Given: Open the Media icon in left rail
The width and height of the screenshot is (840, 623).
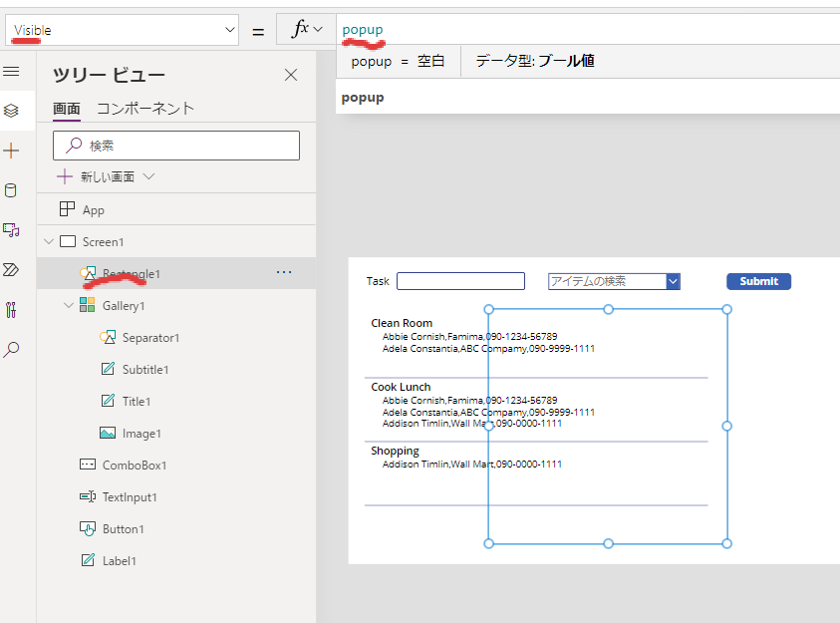Looking at the screenshot, I should (11, 230).
